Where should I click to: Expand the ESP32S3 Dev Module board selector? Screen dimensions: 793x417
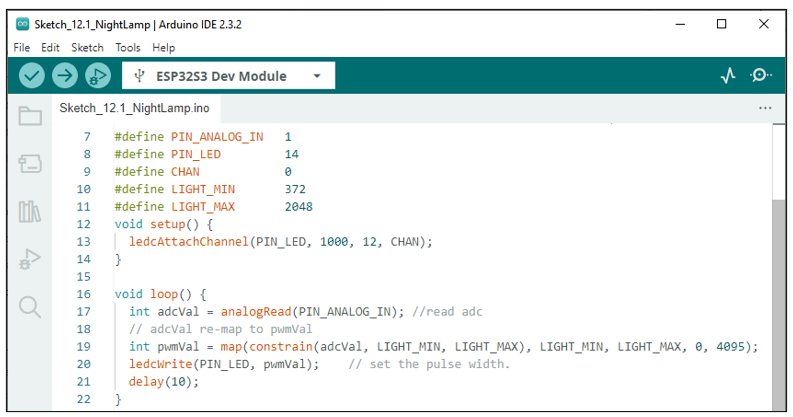[x=228, y=76]
